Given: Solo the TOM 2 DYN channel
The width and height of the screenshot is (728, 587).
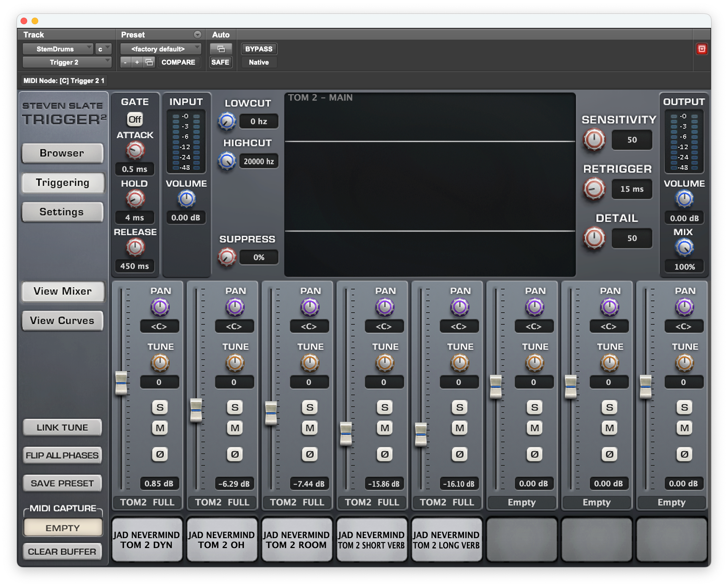Looking at the screenshot, I should (x=160, y=407).
